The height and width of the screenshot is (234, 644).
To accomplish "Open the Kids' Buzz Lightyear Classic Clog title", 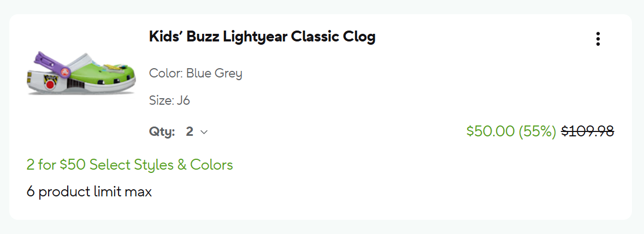I will (x=262, y=37).
